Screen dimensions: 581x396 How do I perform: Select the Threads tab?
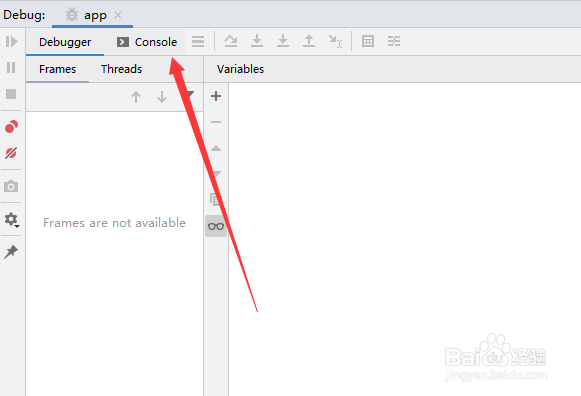coord(122,69)
